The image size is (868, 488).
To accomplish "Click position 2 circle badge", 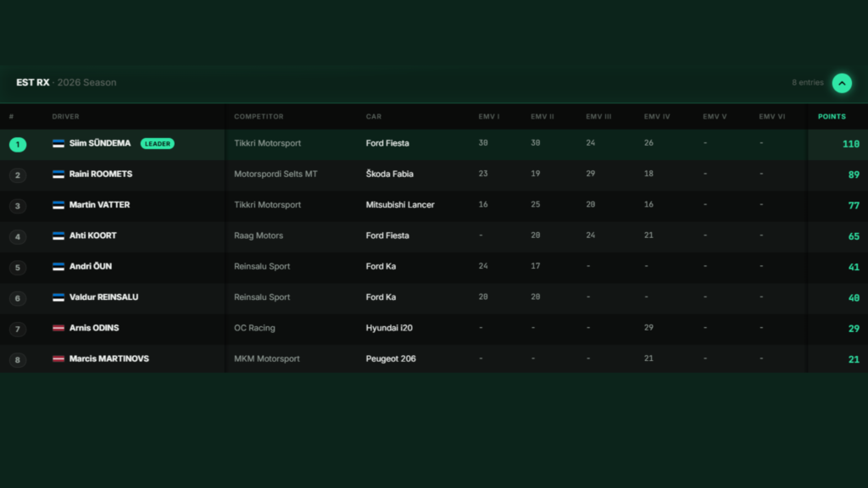I will click(x=18, y=175).
